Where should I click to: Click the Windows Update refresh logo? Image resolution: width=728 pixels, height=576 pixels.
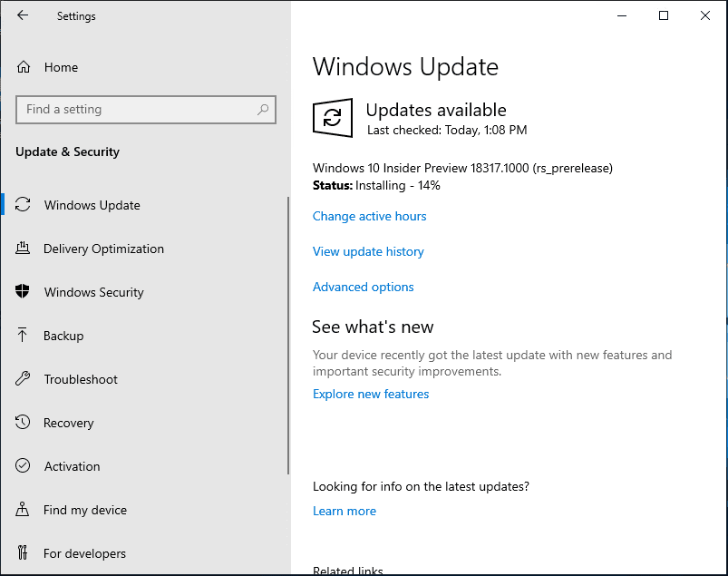pyautogui.click(x=333, y=118)
